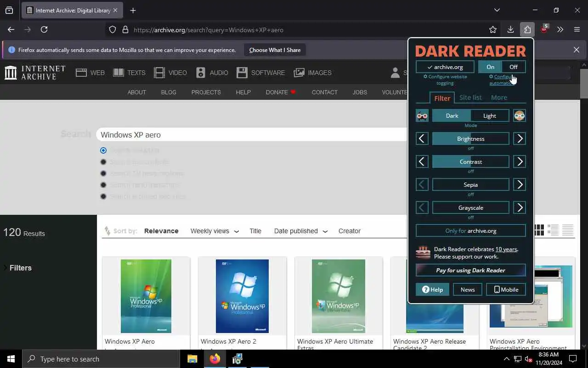Select the fifth search option radio button
The height and width of the screenshot is (368, 588).
pos(103,196)
